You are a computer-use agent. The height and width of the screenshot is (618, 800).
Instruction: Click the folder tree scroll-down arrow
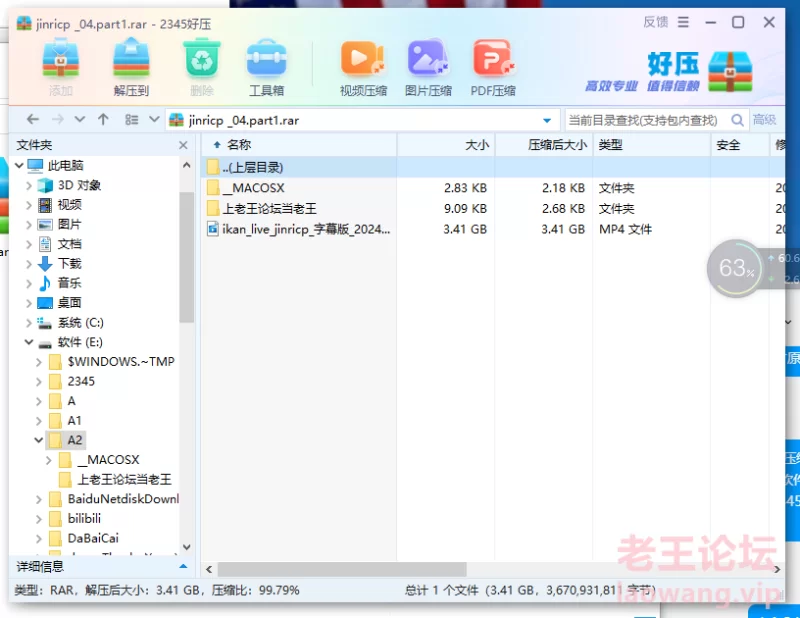[x=187, y=547]
